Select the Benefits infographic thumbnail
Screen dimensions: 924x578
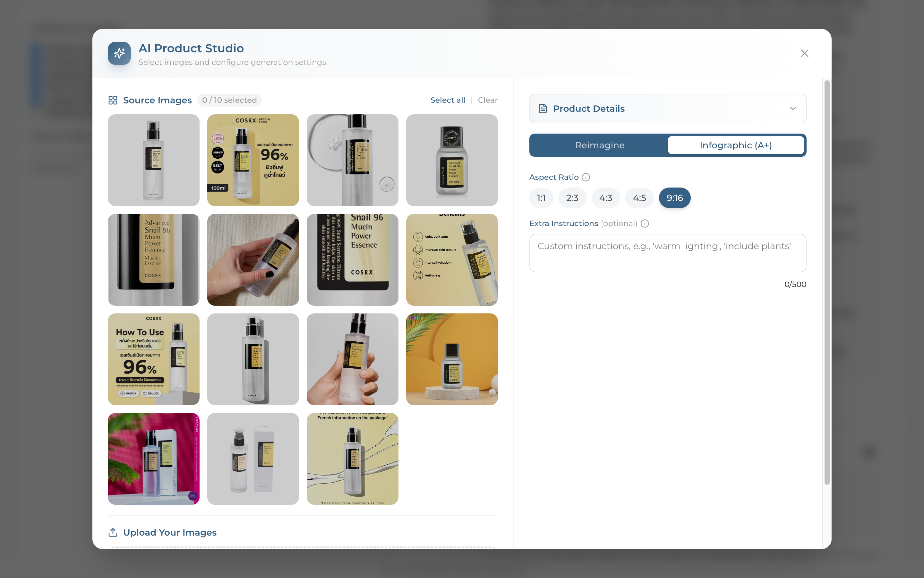(x=452, y=260)
